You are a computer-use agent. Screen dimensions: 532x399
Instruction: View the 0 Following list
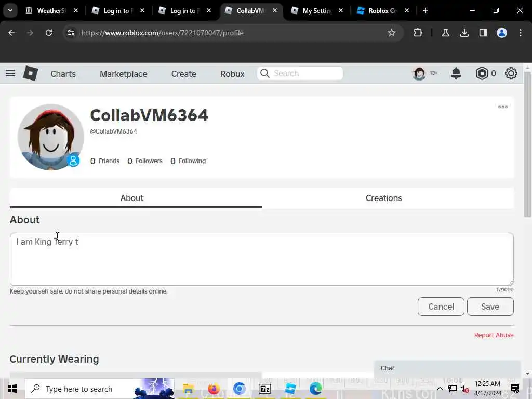coord(188,161)
